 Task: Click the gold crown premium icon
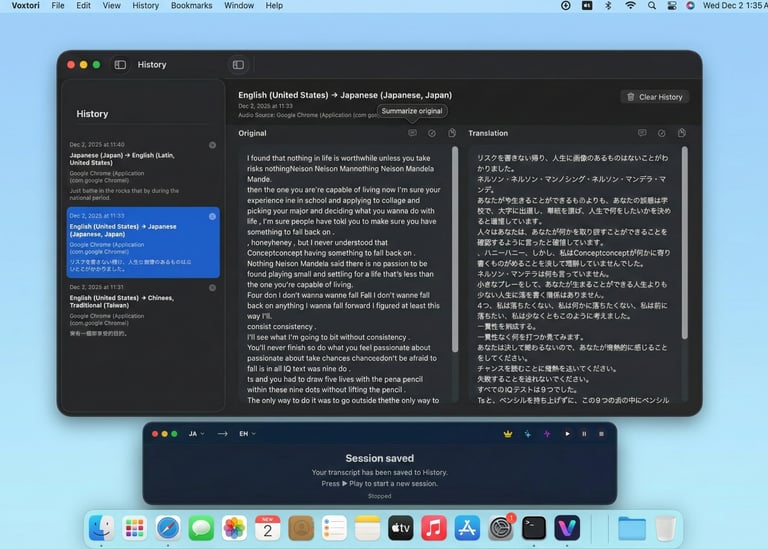pos(508,434)
